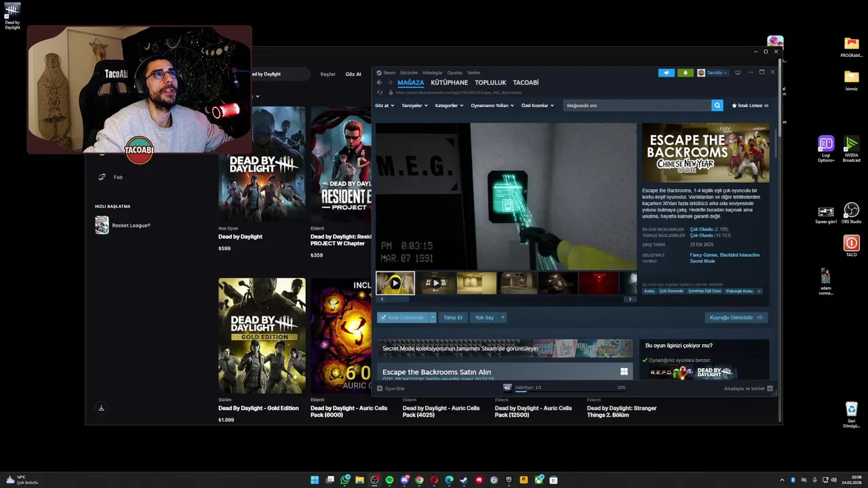The width and height of the screenshot is (868, 488).
Task: Open the TacoAbi account dropdown
Action: 712,73
